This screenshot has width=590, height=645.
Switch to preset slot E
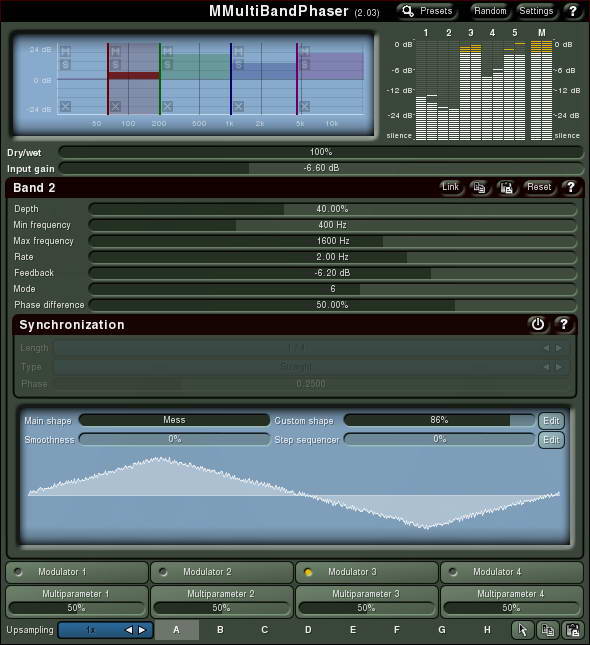(353, 630)
